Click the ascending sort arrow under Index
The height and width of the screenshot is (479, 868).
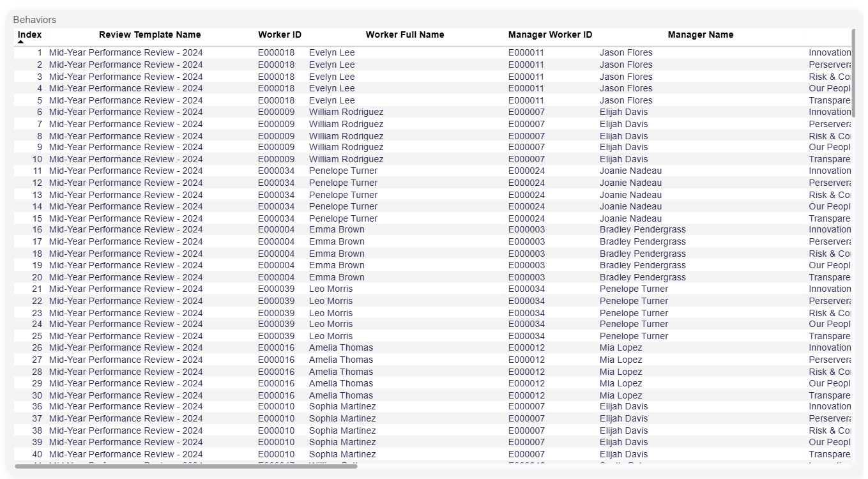pos(20,42)
